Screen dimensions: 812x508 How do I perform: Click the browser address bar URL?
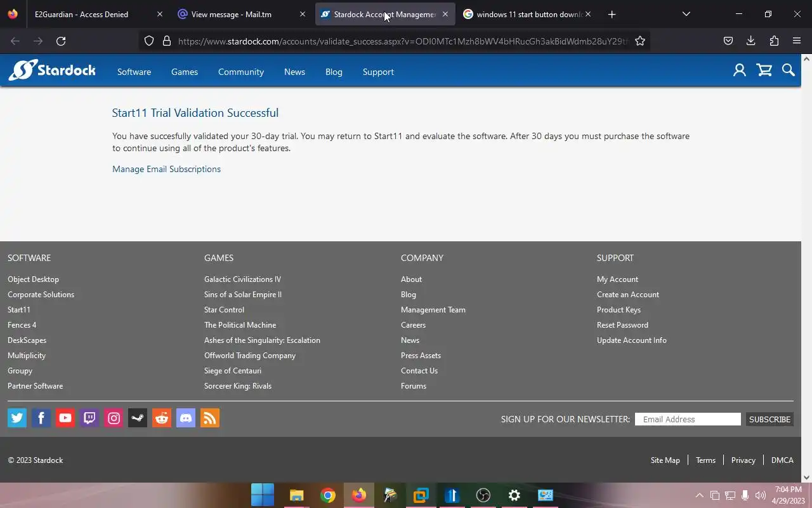tap(403, 41)
